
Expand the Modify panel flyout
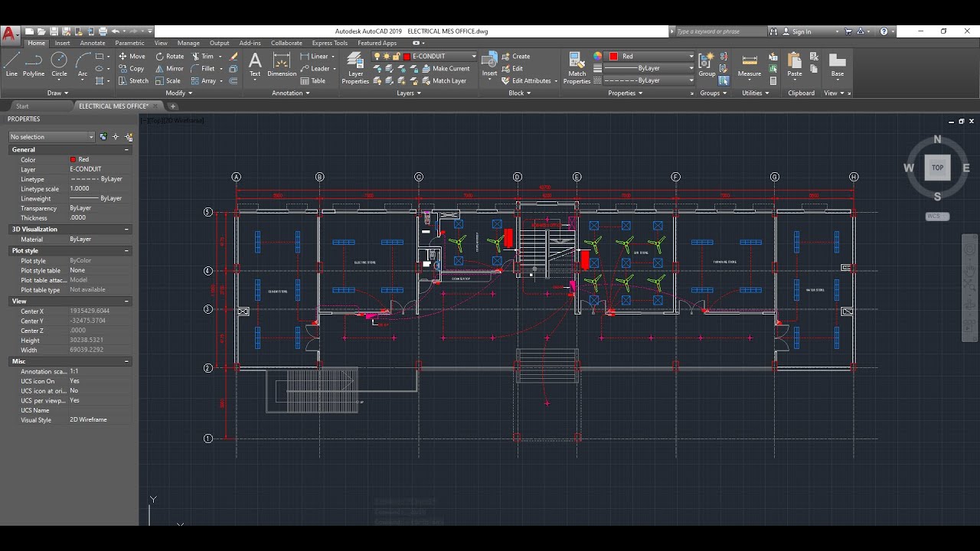pyautogui.click(x=179, y=93)
